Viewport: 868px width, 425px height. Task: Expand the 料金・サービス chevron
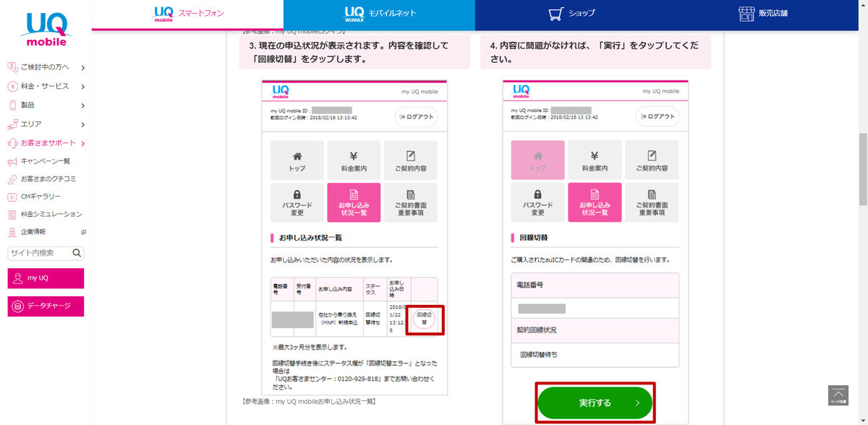[83, 87]
